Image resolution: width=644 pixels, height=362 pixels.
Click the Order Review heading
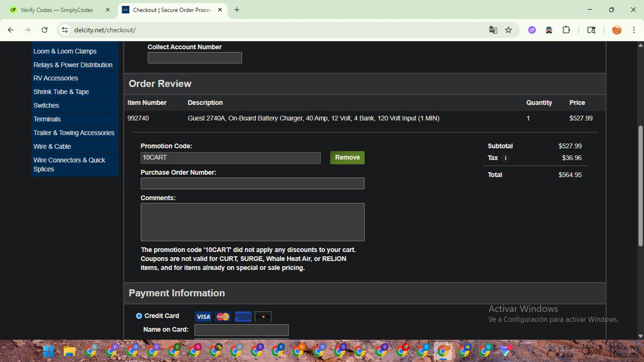pos(160,84)
